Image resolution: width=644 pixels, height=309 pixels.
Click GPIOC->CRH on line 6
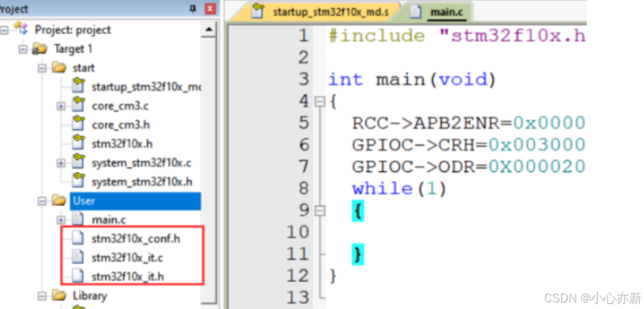417,145
